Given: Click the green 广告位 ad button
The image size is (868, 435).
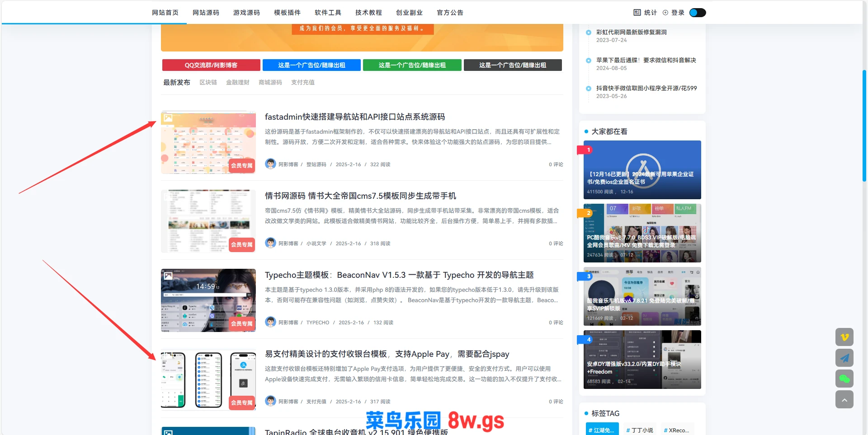Looking at the screenshot, I should click(412, 65).
